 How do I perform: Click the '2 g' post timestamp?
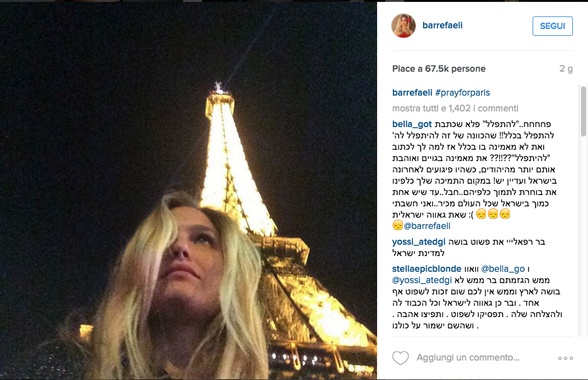(566, 69)
